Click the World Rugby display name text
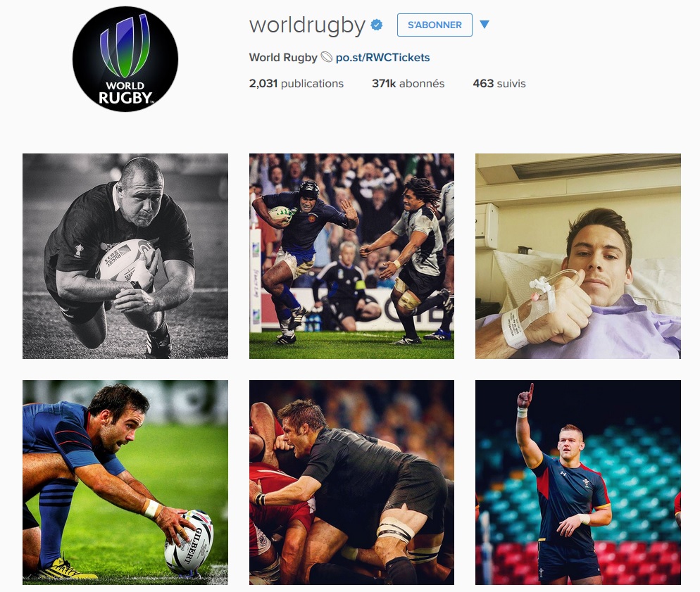Viewport: 700px width, 592px height. (283, 58)
